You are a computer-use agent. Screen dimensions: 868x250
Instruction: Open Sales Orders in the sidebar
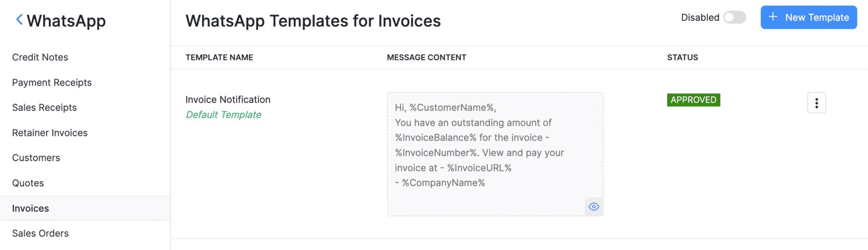(41, 233)
